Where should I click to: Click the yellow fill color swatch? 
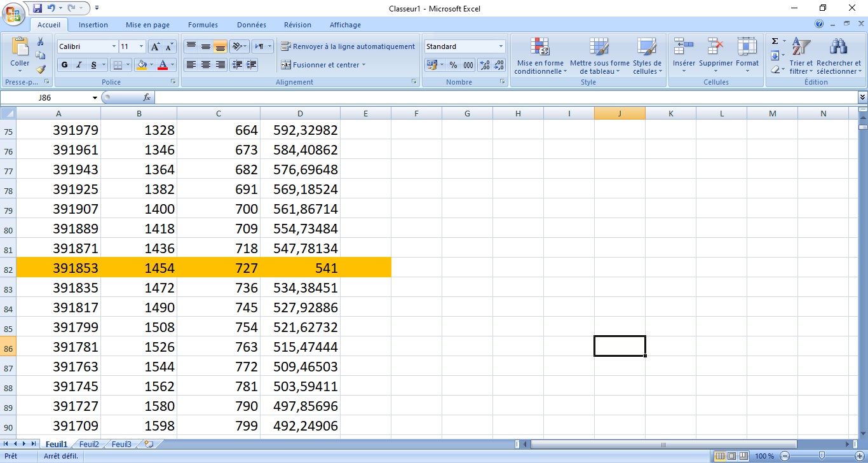click(142, 65)
